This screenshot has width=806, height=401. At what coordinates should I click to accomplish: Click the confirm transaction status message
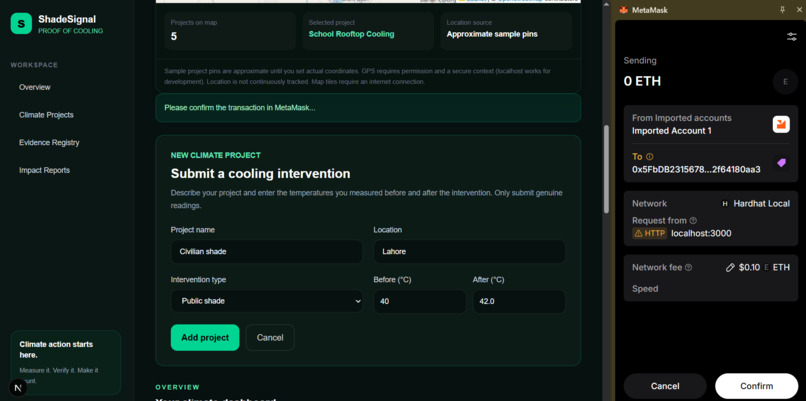[368, 108]
